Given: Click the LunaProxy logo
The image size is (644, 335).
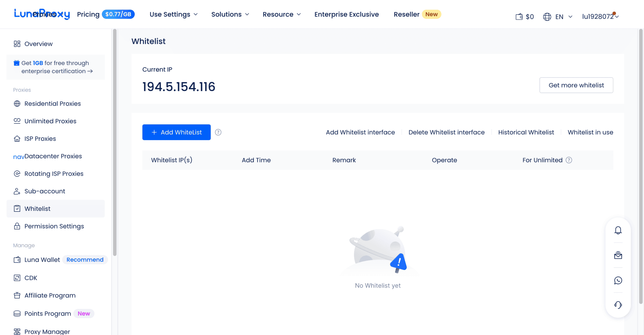Looking at the screenshot, I should [x=42, y=14].
